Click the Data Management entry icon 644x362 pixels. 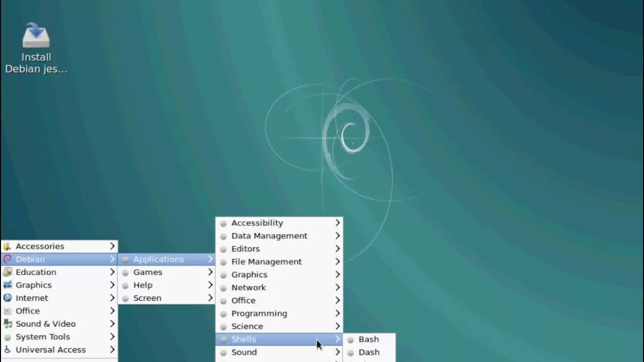(223, 236)
